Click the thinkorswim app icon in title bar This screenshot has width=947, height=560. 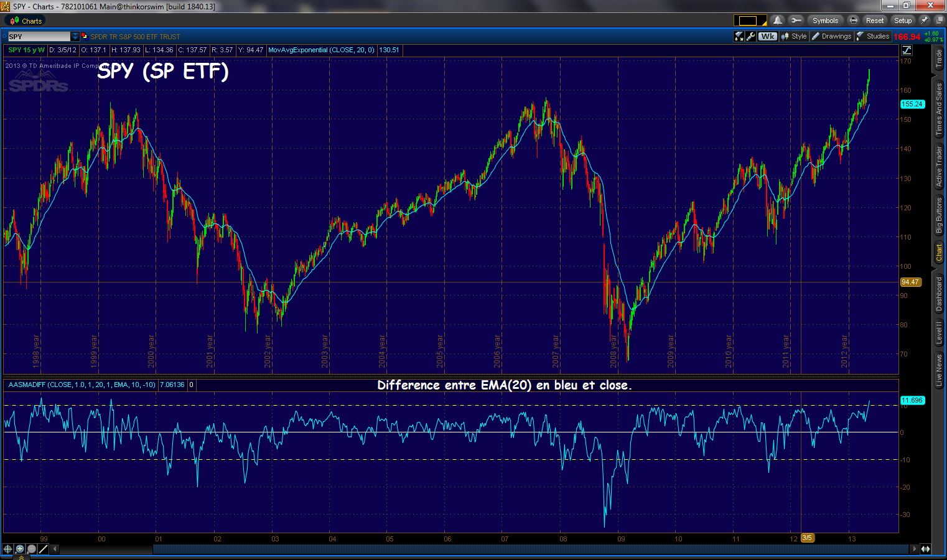[x=6, y=6]
